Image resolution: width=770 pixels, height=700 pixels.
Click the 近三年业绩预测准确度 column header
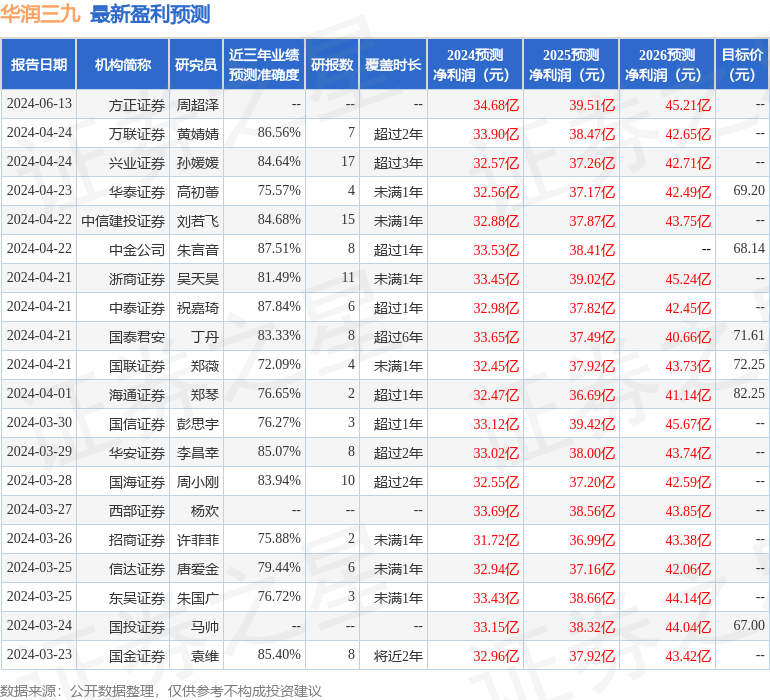(x=264, y=64)
